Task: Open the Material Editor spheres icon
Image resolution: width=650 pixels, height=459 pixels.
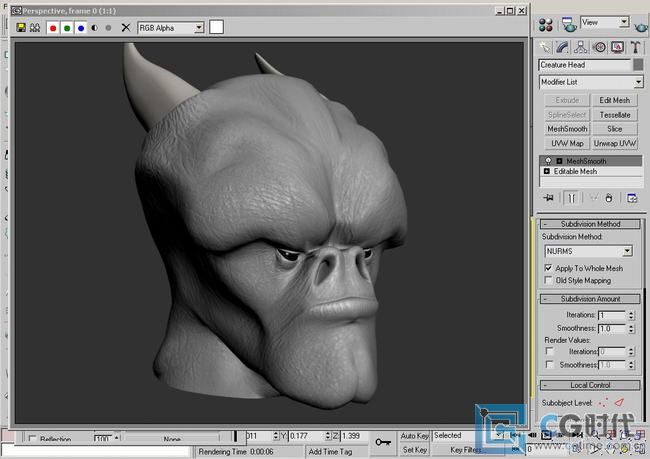Action: coord(546,25)
